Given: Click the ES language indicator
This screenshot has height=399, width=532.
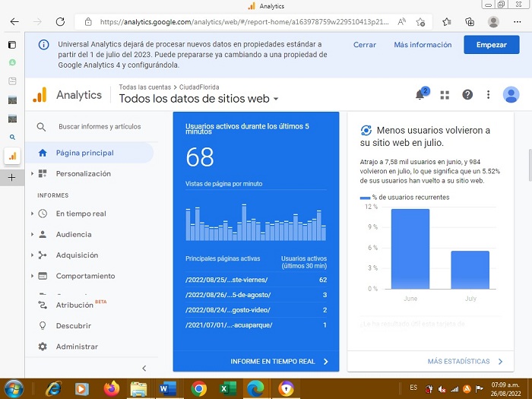Looking at the screenshot, I should coord(413,388).
